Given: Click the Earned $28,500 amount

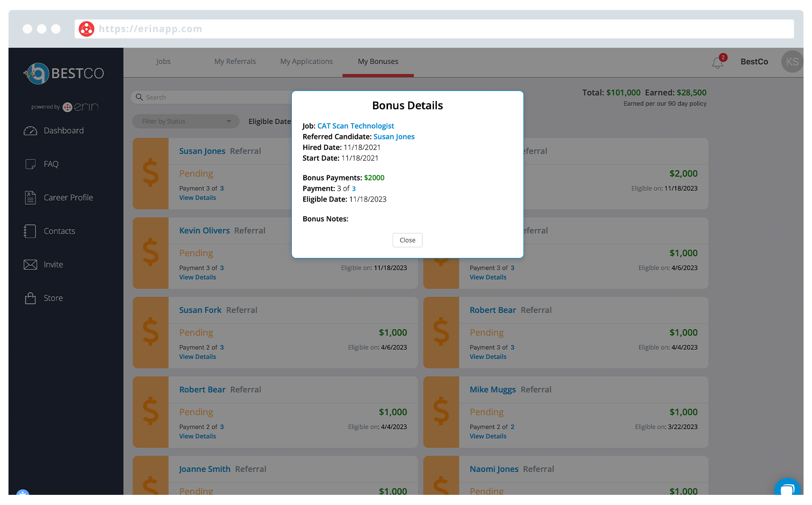Looking at the screenshot, I should click(x=691, y=92).
